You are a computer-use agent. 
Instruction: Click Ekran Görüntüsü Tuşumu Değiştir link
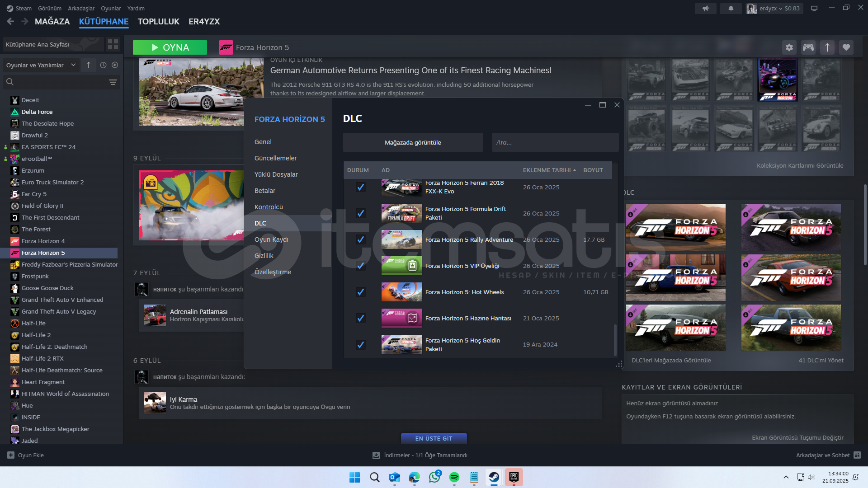tap(797, 437)
